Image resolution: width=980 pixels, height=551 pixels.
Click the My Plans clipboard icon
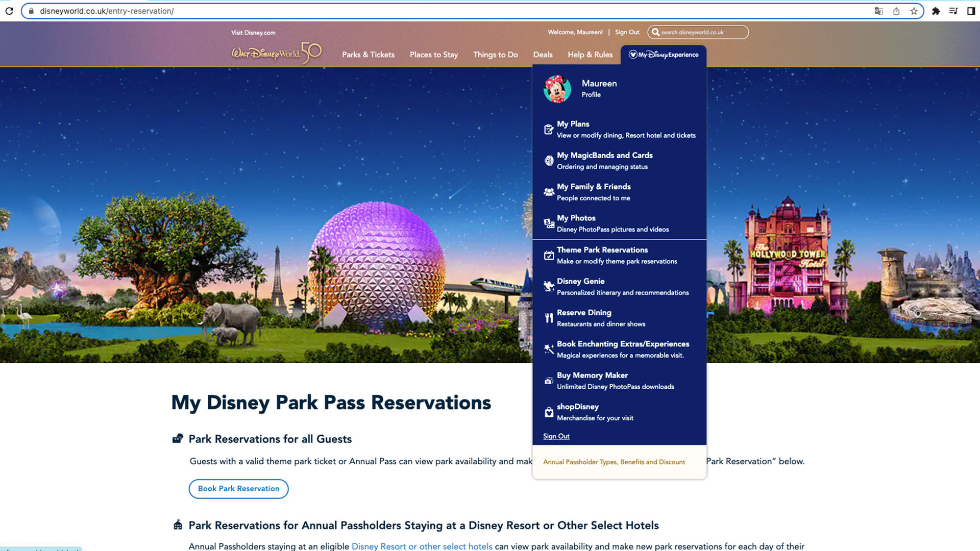click(x=549, y=130)
